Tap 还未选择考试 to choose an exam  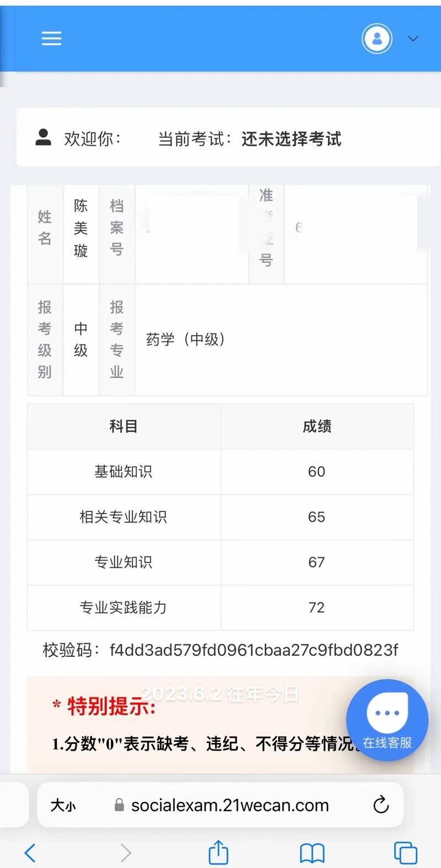click(x=291, y=139)
